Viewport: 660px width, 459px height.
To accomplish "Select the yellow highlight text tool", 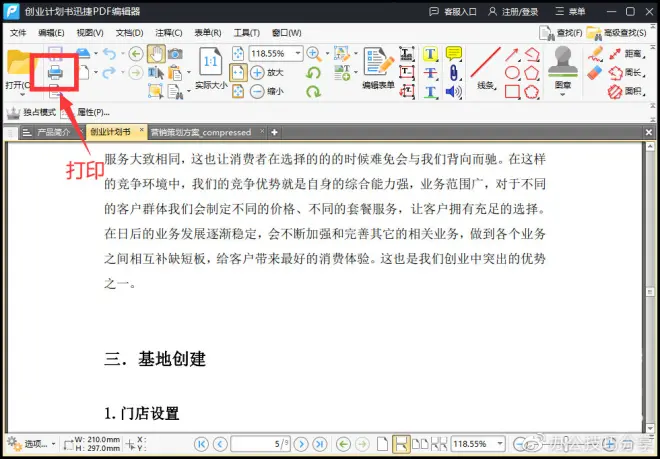I will 430,54.
